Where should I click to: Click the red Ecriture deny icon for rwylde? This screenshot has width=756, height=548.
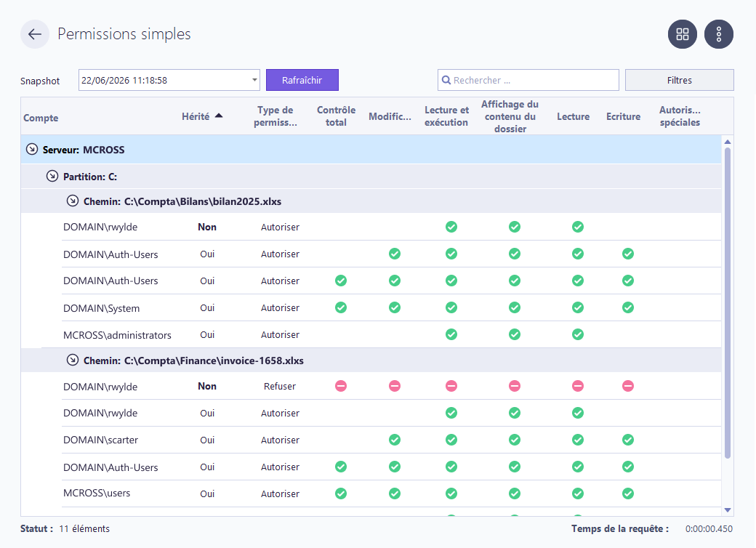coord(628,386)
